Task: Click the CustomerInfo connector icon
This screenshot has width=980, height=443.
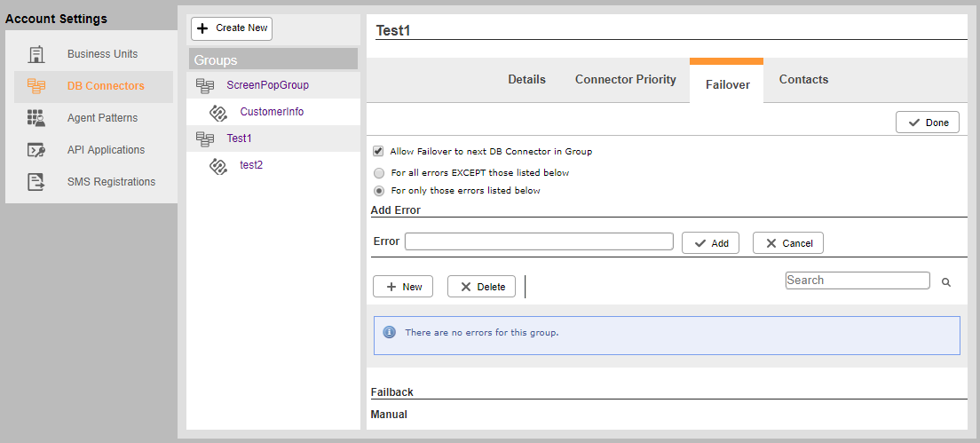Action: click(217, 113)
